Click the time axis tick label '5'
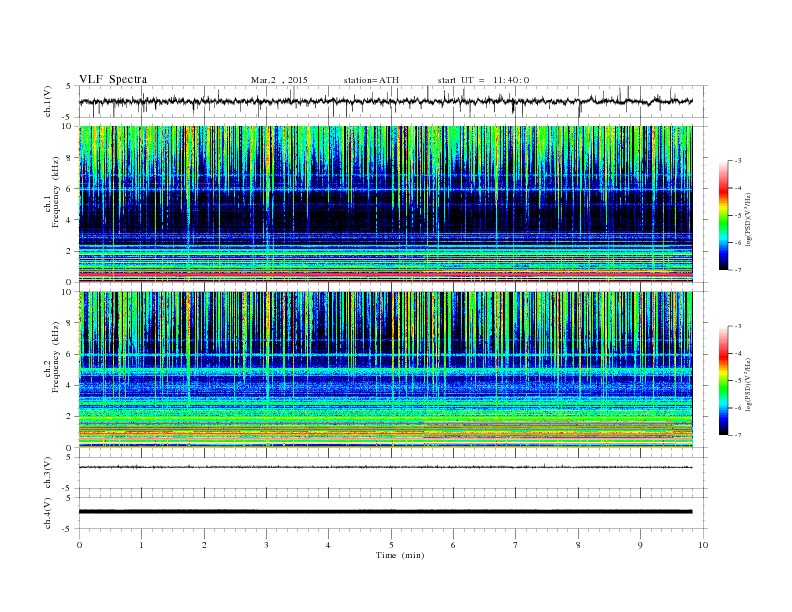This screenshot has width=792, height=612. coord(391,545)
